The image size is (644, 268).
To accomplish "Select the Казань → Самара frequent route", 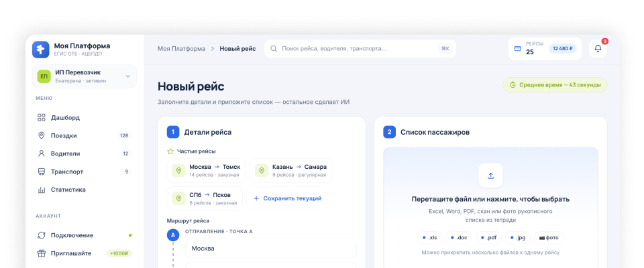I will click(290, 170).
